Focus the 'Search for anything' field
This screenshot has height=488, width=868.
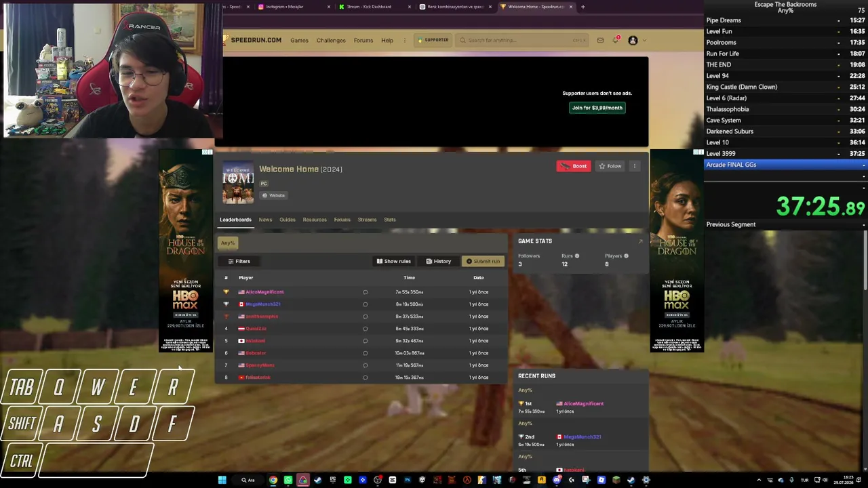tap(522, 40)
